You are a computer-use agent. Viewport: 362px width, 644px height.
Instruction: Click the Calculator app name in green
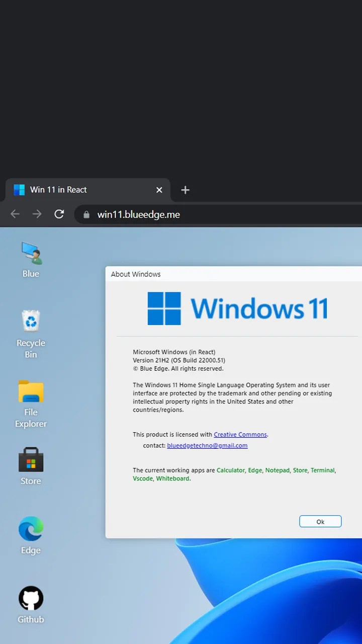(x=231, y=470)
